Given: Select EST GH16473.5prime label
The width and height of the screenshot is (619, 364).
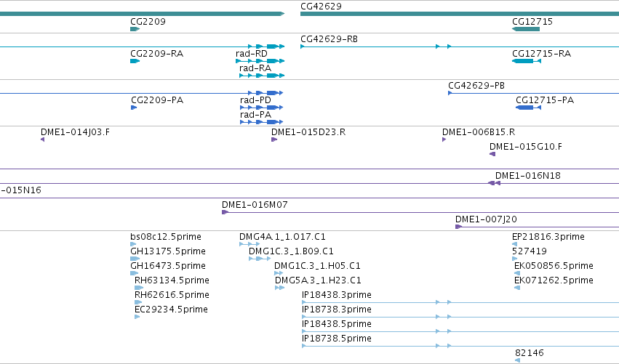Looking at the screenshot, I should pyautogui.click(x=168, y=266).
